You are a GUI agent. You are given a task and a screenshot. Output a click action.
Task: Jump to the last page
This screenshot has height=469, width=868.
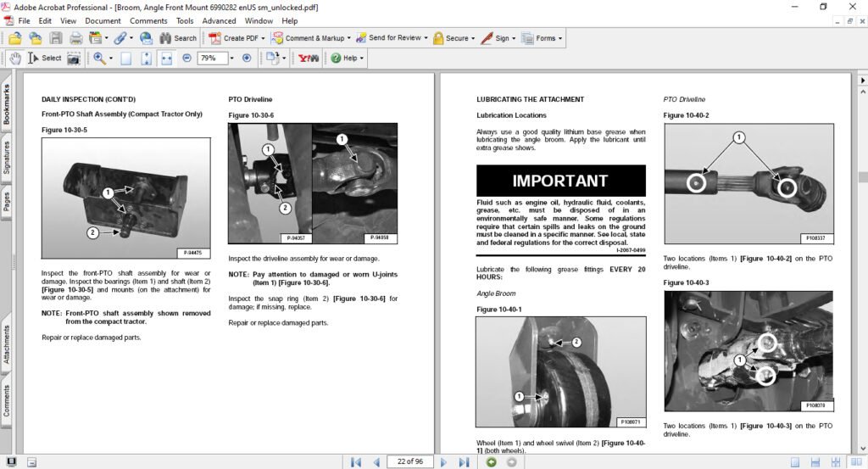coord(464,462)
